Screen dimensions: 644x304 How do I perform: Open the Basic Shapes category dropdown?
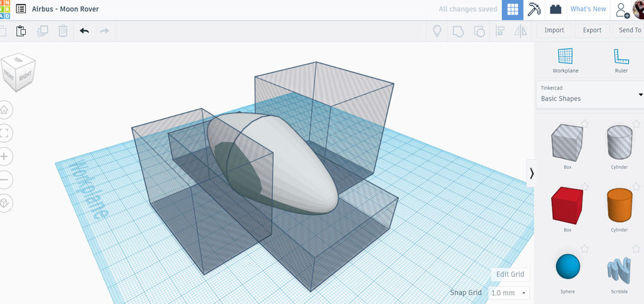click(x=590, y=95)
